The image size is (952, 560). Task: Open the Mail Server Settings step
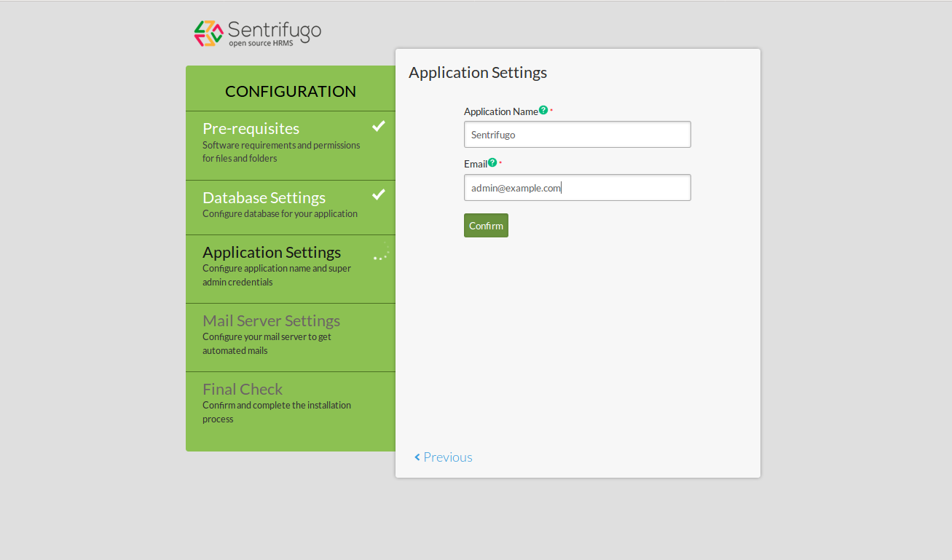click(x=291, y=337)
